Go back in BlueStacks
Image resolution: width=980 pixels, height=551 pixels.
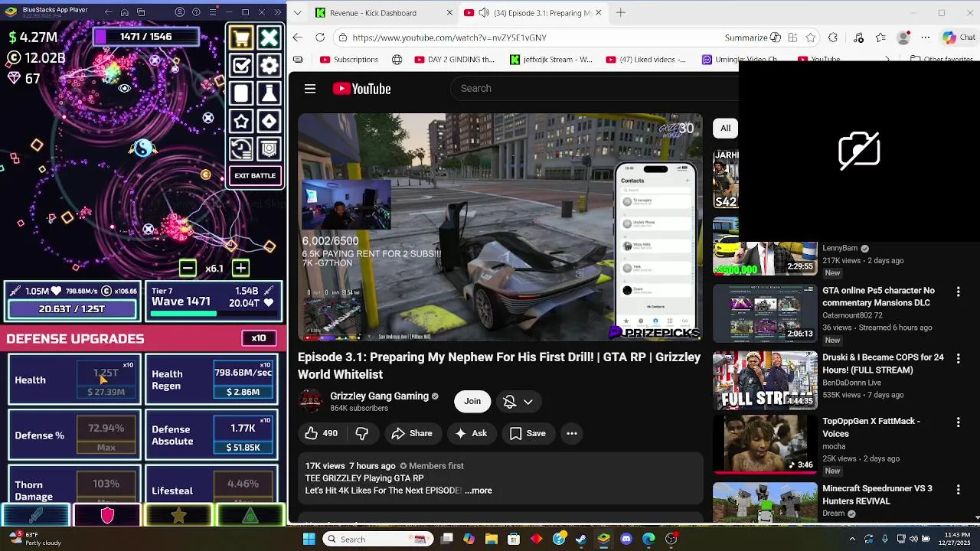(108, 12)
